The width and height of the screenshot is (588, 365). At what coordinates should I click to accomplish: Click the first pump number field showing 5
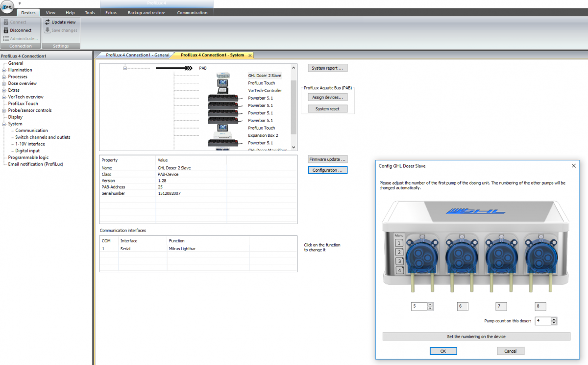pyautogui.click(x=419, y=307)
